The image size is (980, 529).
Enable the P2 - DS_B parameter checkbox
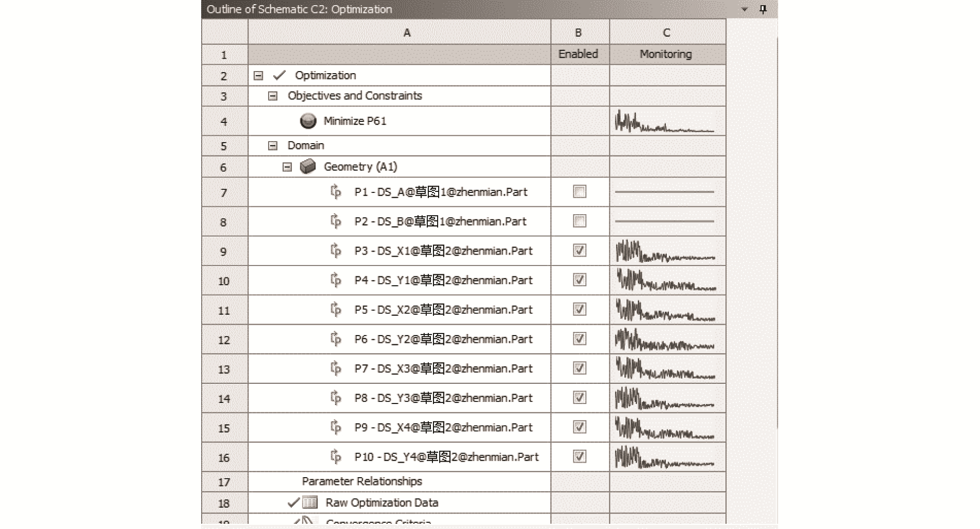click(579, 221)
